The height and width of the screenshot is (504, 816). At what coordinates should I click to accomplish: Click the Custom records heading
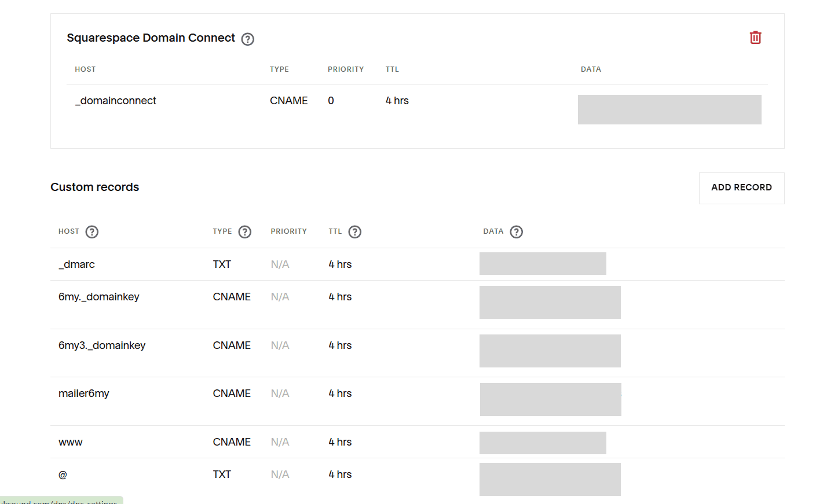coord(95,187)
